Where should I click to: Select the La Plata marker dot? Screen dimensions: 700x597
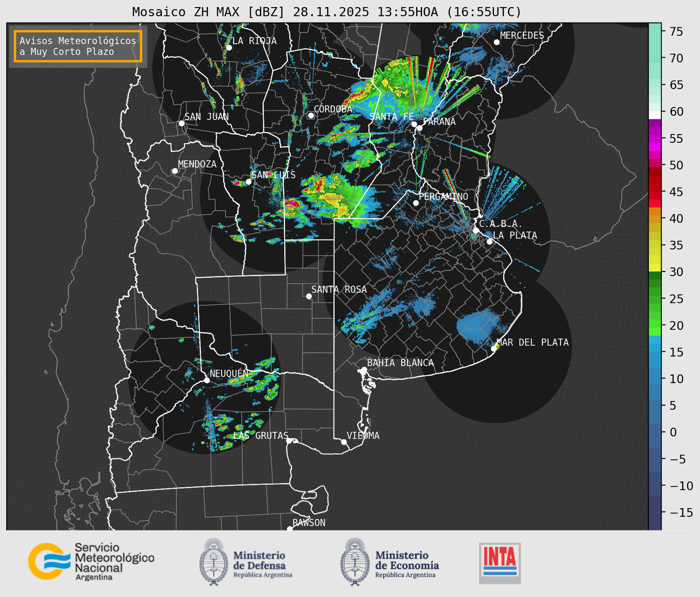(490, 242)
